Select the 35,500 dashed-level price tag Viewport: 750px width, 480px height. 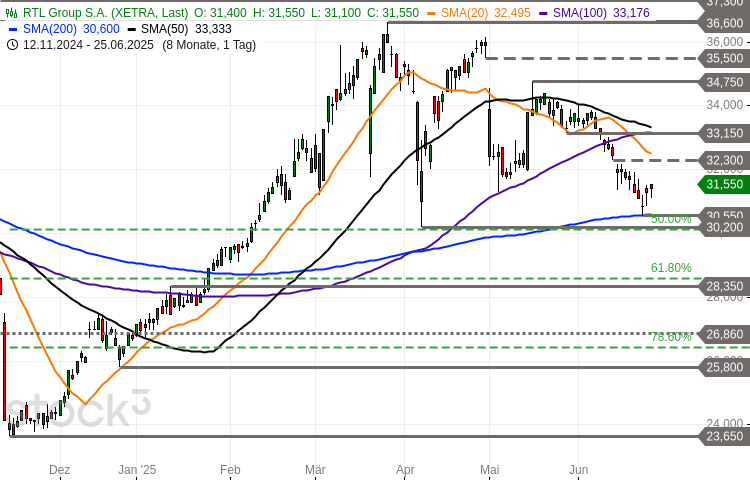[x=724, y=58]
